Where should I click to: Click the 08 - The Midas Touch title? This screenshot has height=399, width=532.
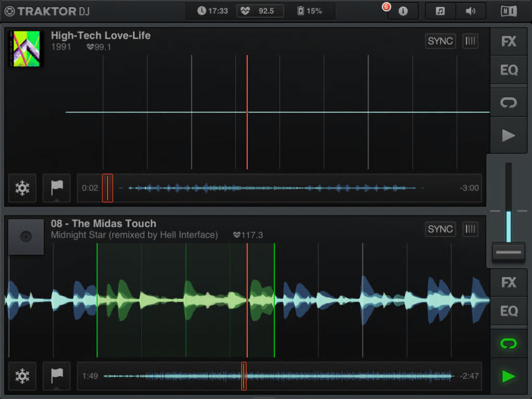[103, 224]
